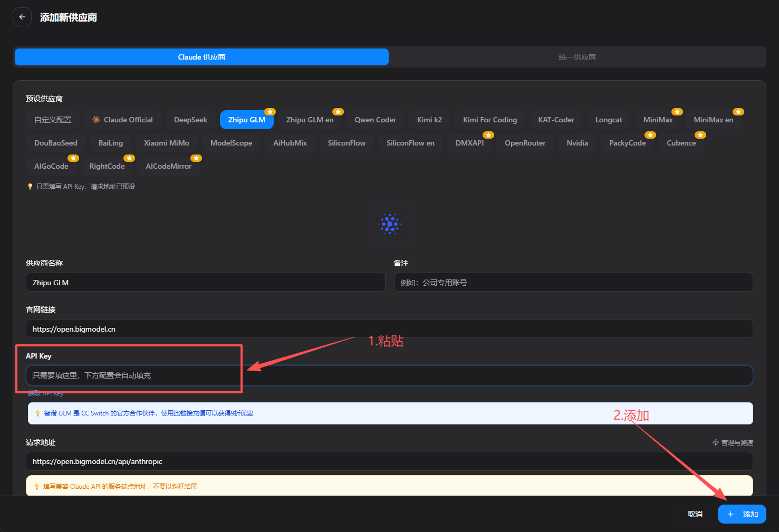This screenshot has height=532, width=779.
Task: Click the hint 只需填写 API Key，请求地址已预设
Action: (x=85, y=187)
